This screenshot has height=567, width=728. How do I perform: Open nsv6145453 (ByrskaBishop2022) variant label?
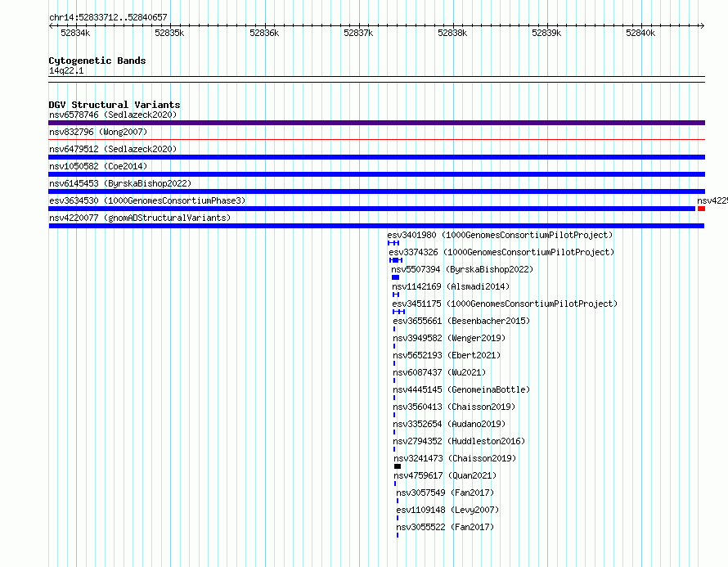(x=120, y=183)
